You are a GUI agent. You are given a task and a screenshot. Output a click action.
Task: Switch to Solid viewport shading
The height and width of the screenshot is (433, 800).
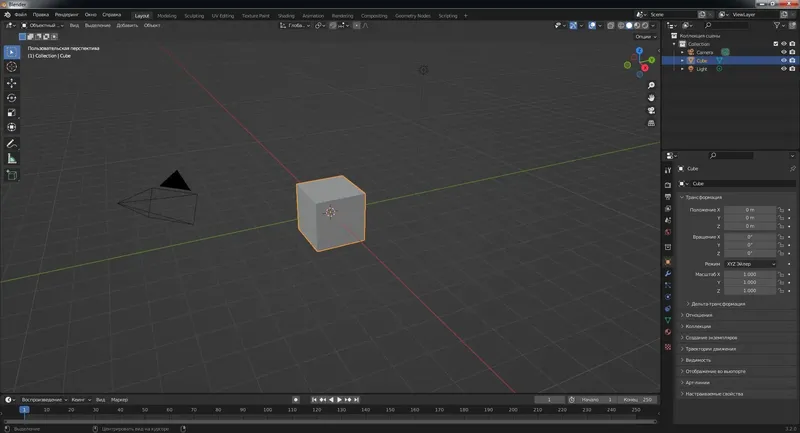pos(629,25)
